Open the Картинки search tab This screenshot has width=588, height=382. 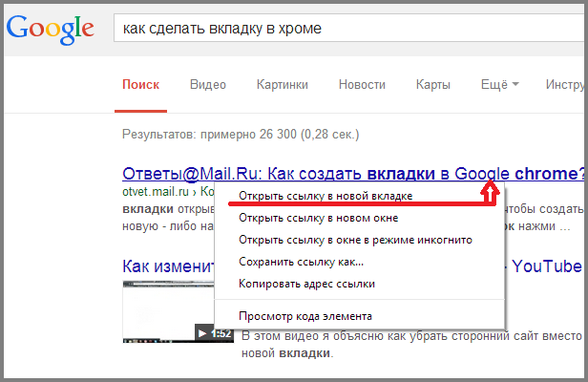pos(282,84)
